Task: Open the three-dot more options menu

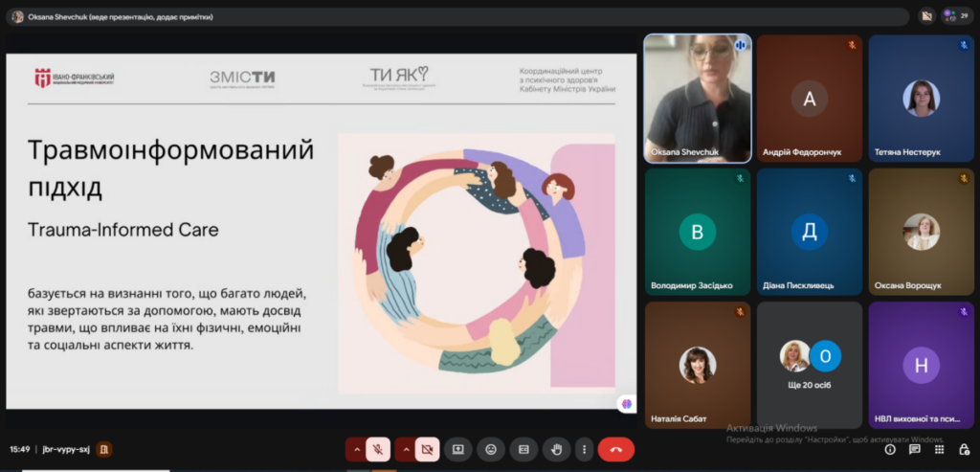Action: [x=585, y=449]
